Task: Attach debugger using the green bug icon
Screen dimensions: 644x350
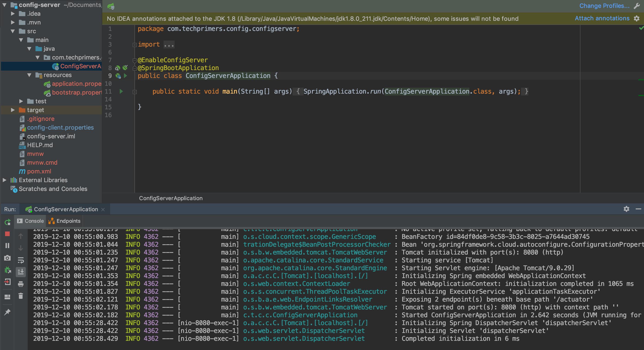Action: pos(8,270)
